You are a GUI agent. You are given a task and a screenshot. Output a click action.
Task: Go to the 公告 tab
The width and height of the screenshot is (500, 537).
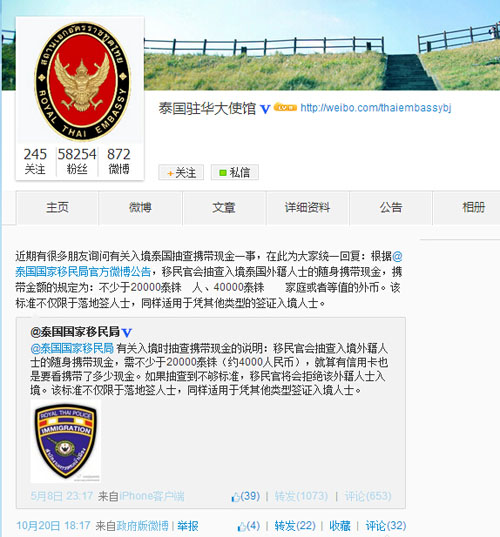click(390, 208)
